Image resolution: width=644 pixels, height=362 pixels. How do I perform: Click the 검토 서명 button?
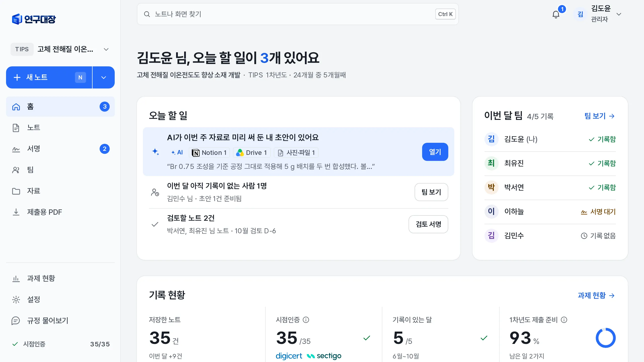(428, 224)
